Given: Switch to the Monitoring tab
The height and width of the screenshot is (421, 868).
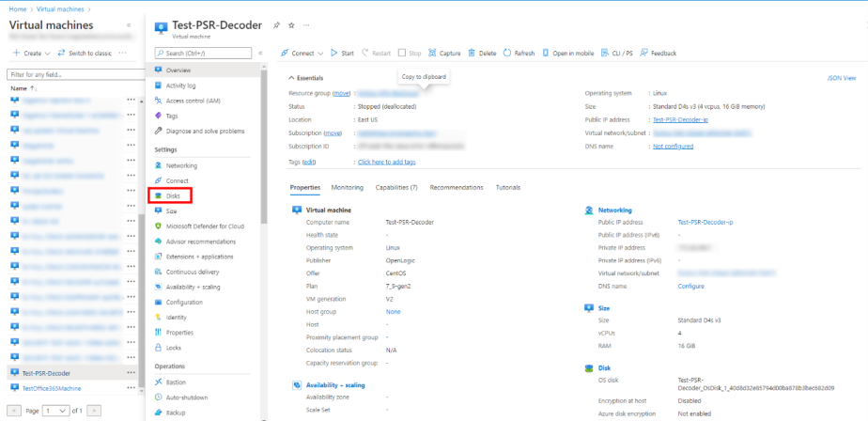Looking at the screenshot, I should pos(347,188).
